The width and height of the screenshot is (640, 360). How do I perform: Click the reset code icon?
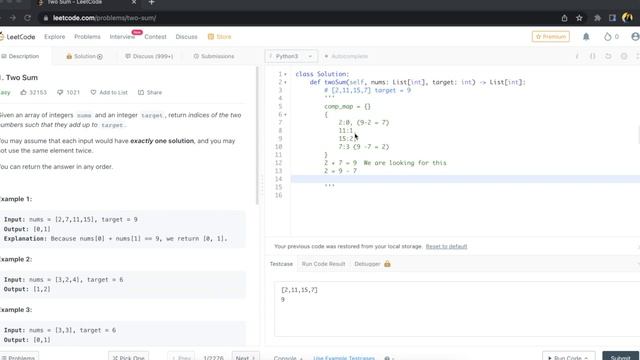608,56
